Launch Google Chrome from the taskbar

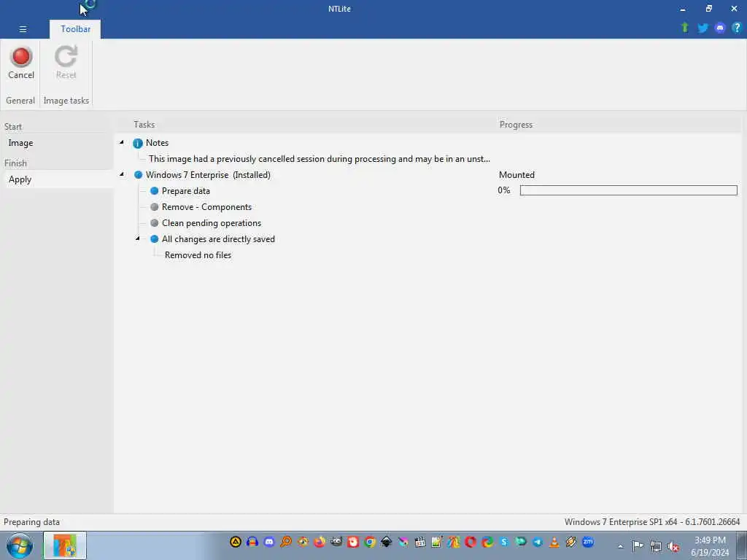(370, 542)
